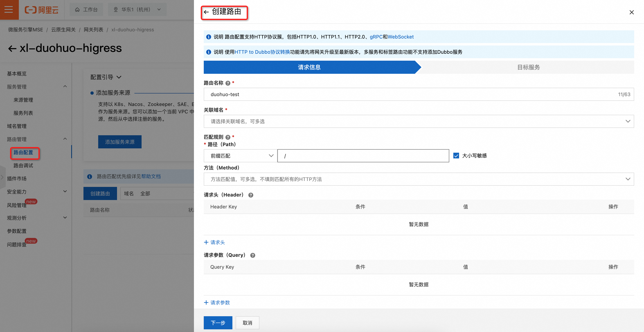This screenshot has width=644, height=332.
Task: Click back arrow next to xl-duohuo-higress heading
Action: click(12, 48)
